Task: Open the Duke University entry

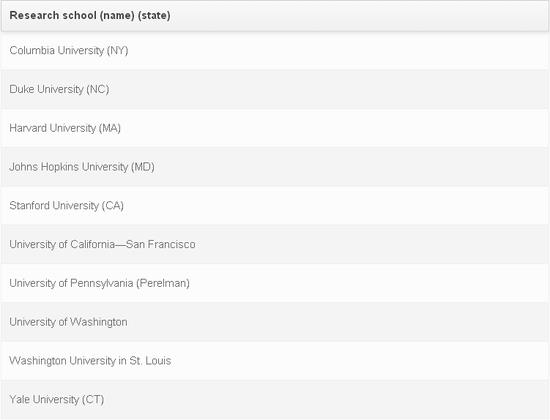Action: 275,89
